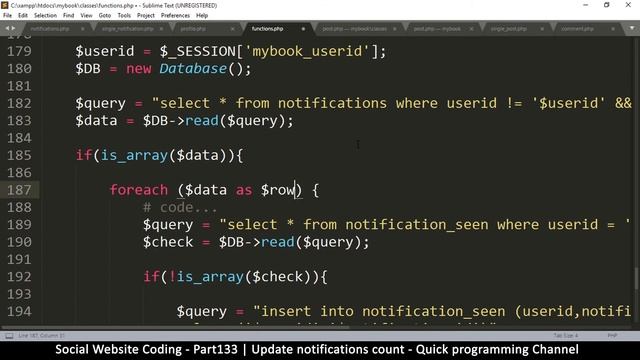Open the Goto menu

click(x=105, y=16)
